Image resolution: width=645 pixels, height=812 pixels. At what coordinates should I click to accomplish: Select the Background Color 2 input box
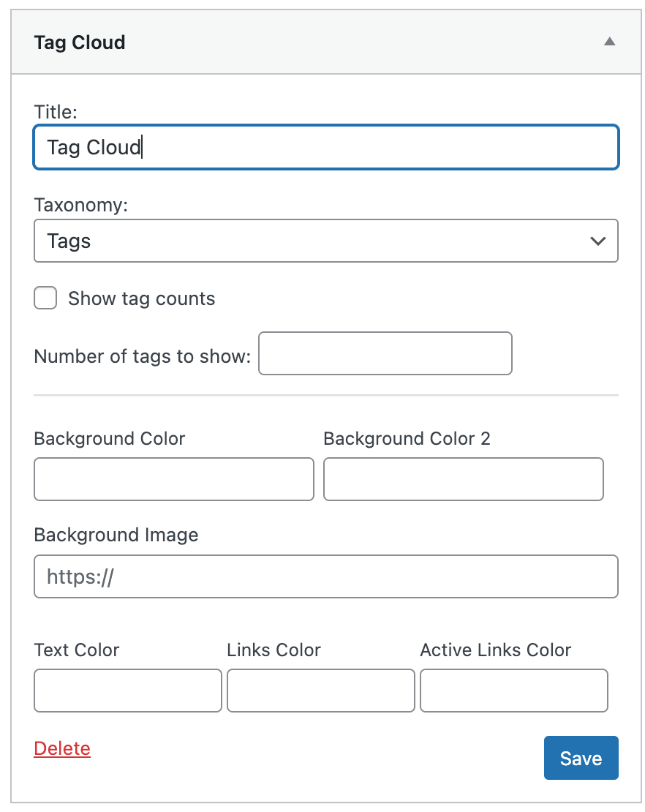pyautogui.click(x=463, y=479)
